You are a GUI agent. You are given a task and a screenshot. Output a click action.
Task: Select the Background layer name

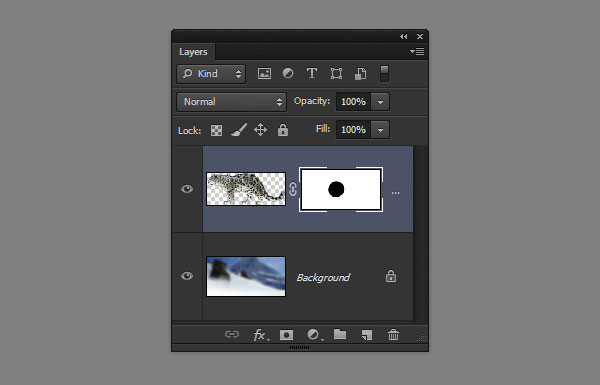coord(323,277)
